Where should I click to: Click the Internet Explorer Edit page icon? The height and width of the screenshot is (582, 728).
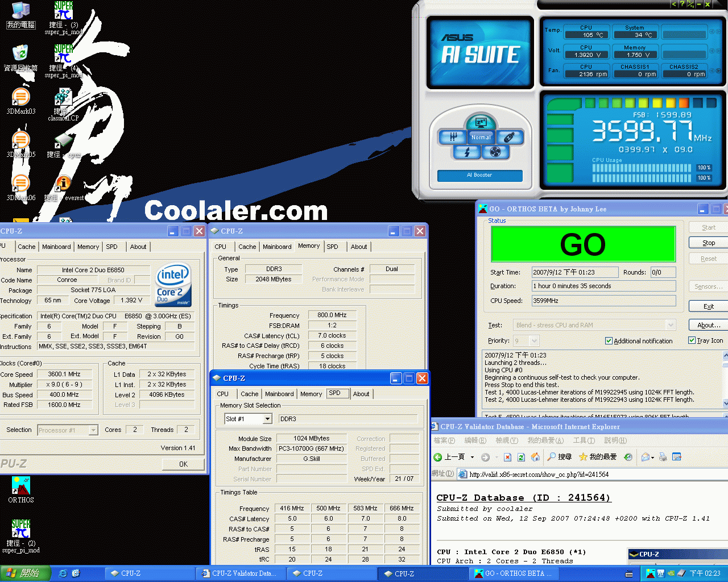pyautogui.click(x=676, y=457)
